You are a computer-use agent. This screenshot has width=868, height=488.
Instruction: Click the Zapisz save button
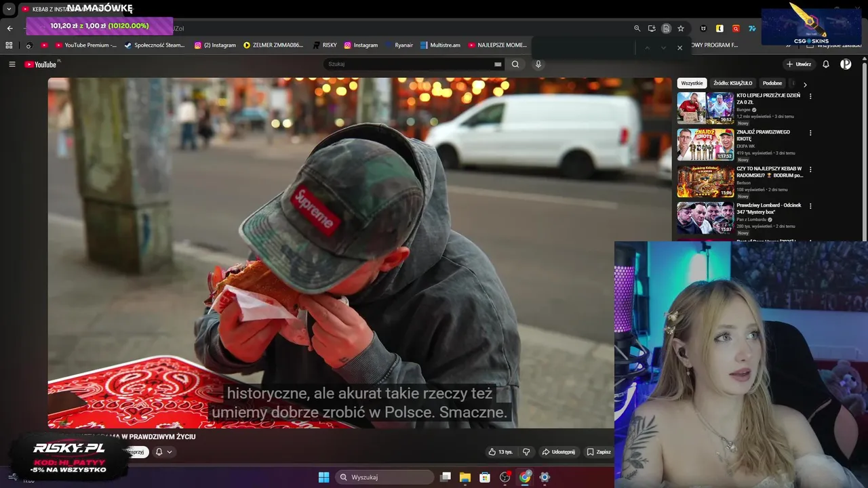[x=599, y=452]
